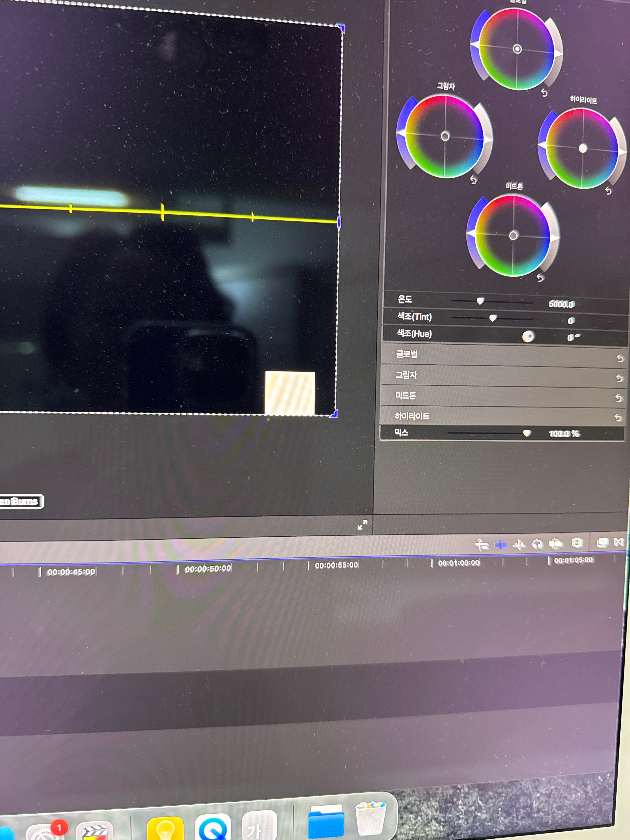Toggle skimming in the timeline toolbar
The width and height of the screenshot is (630, 840).
[x=500, y=545]
